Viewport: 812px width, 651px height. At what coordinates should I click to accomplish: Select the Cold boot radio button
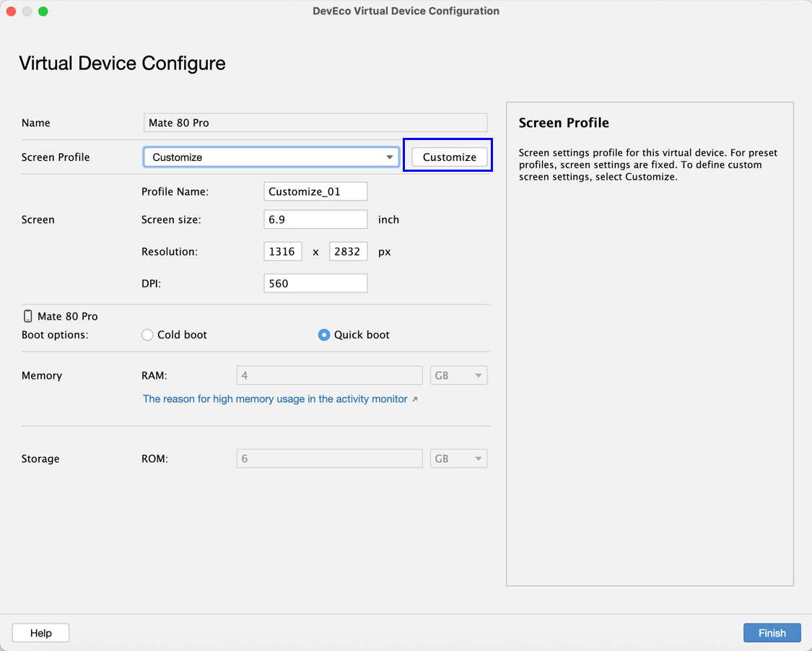[x=147, y=335]
